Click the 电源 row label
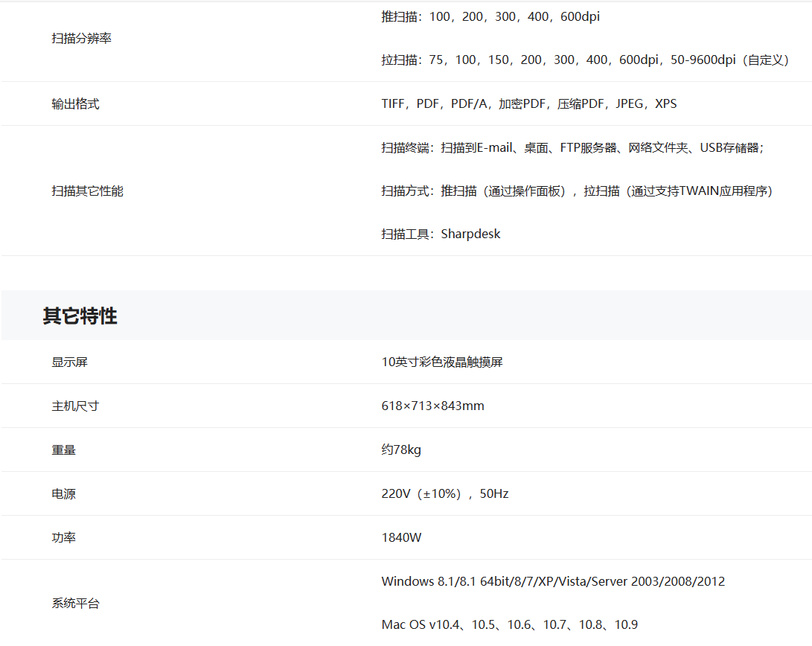This screenshot has height=646, width=812. click(x=63, y=494)
